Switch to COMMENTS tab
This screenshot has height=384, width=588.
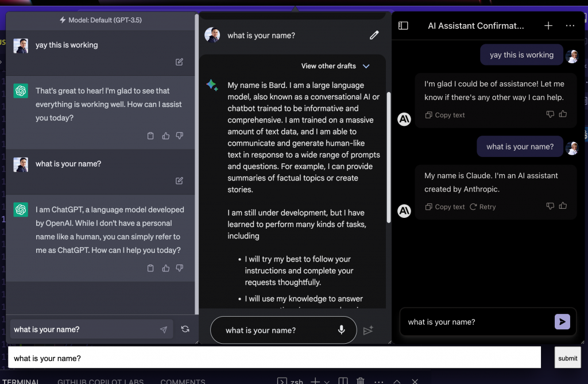click(x=183, y=381)
